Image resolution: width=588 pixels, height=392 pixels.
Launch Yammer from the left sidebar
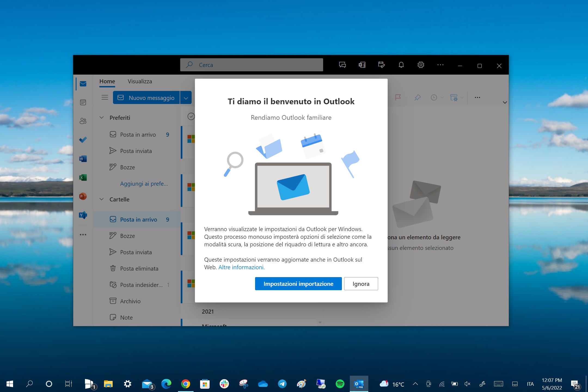point(83,215)
